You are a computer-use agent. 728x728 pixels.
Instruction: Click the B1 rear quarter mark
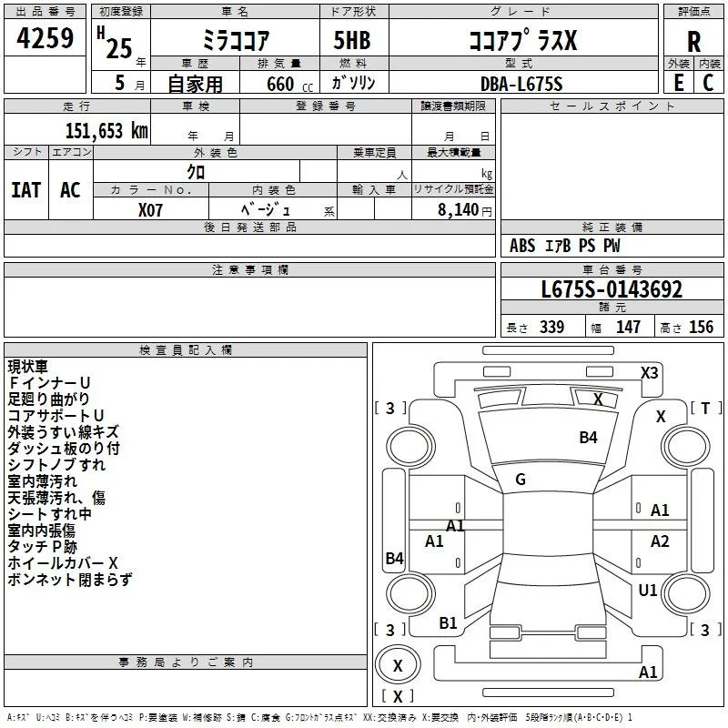coord(448,623)
